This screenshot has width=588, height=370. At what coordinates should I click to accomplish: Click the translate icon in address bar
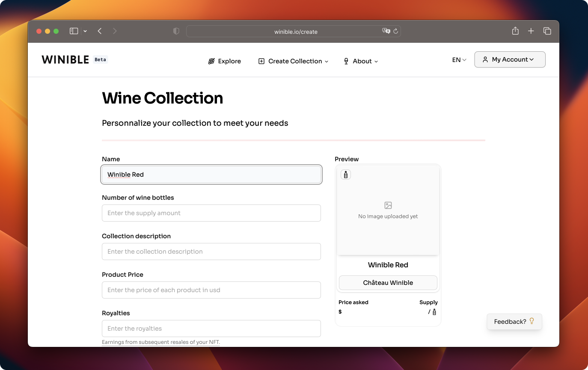point(386,31)
